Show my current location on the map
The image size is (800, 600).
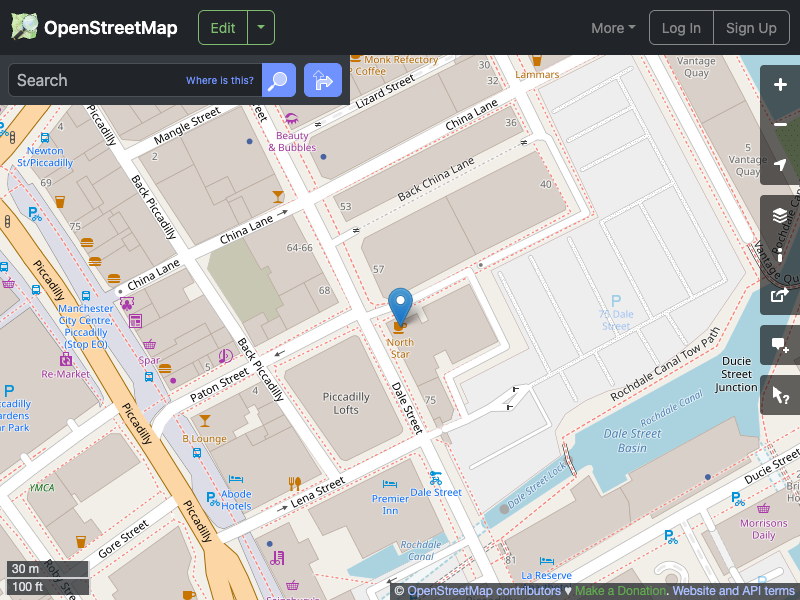(x=780, y=165)
